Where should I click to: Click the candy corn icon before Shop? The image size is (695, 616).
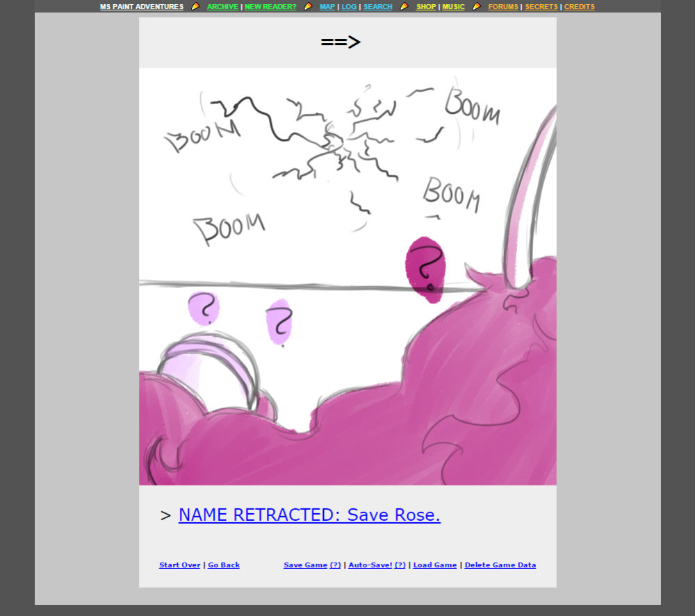pos(404,6)
